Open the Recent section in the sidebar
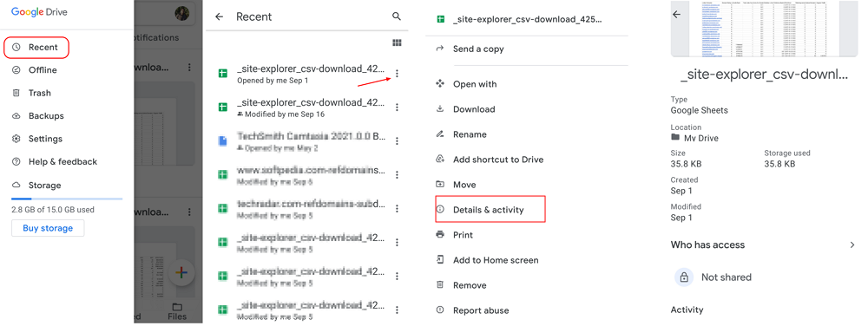 36,48
